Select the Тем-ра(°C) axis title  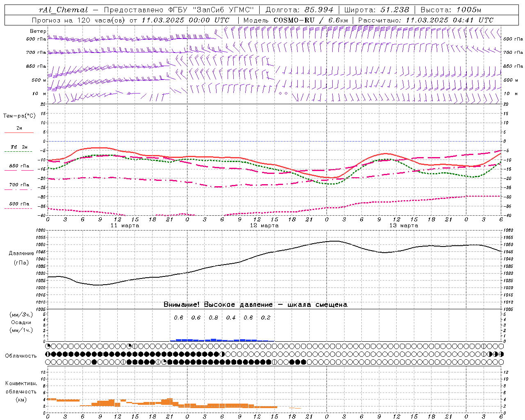(19, 116)
